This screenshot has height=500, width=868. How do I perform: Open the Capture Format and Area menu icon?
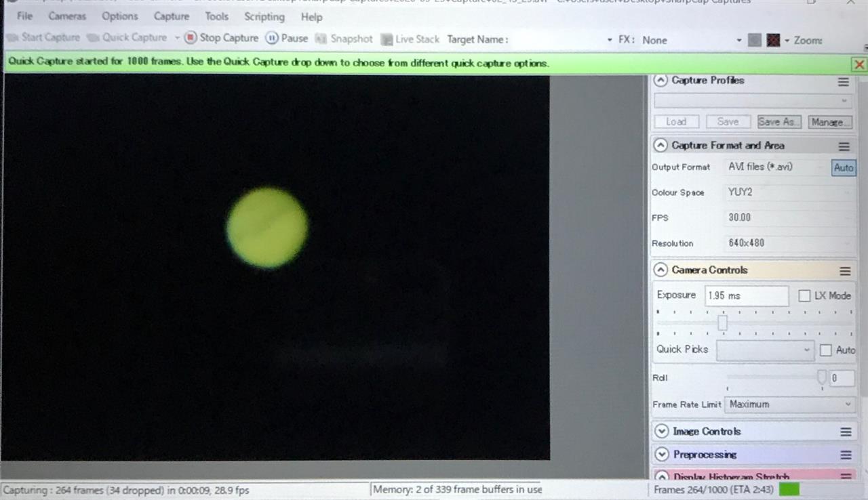click(844, 146)
